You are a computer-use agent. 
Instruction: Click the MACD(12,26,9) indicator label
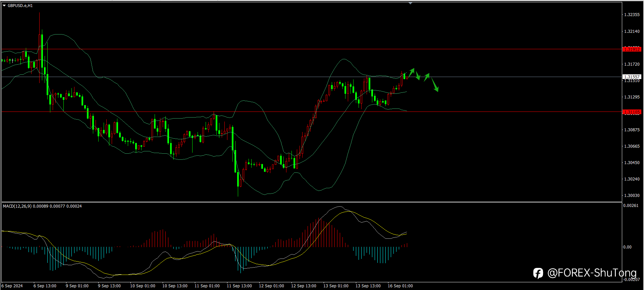[x=17, y=206]
